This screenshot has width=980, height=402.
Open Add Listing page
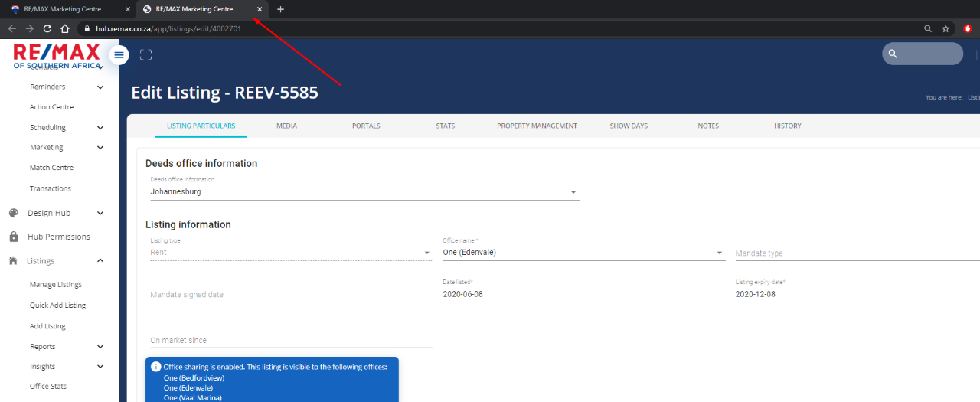[47, 326]
